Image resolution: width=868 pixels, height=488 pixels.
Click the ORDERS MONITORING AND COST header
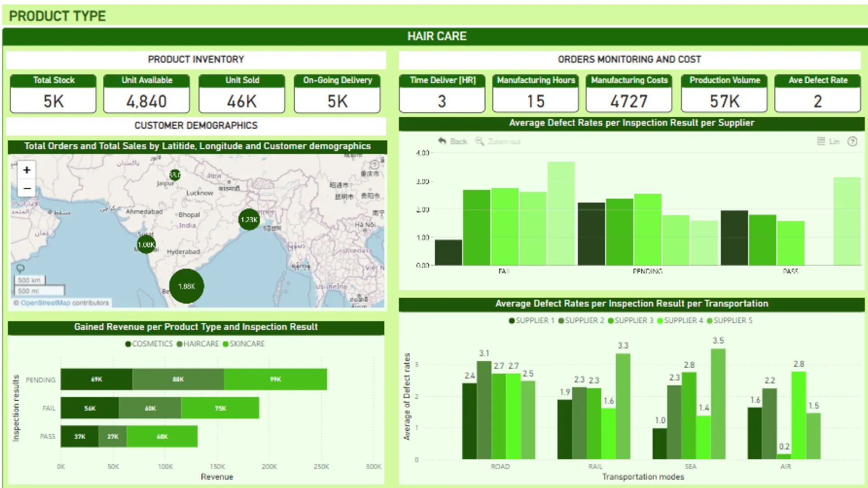click(x=629, y=60)
